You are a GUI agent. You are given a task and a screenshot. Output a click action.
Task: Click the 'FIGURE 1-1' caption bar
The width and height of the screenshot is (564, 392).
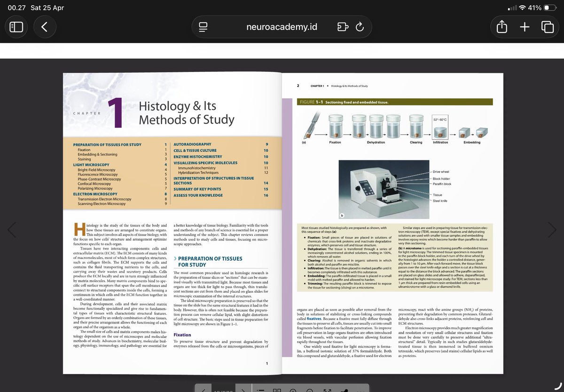(x=395, y=102)
